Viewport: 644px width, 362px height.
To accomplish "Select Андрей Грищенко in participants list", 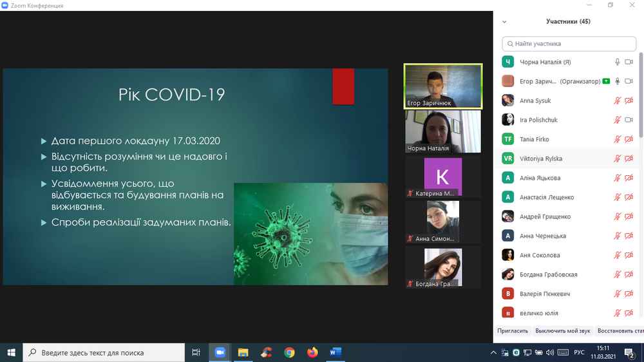I will (545, 216).
